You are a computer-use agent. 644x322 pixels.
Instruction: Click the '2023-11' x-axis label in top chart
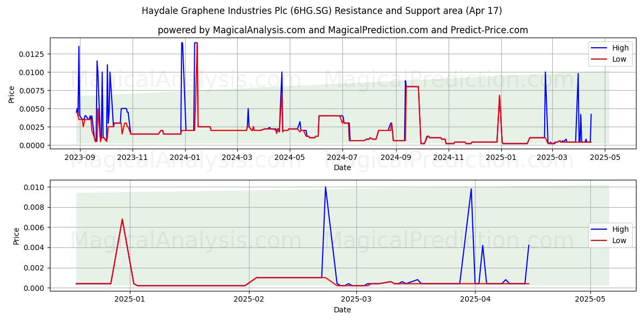(132, 157)
